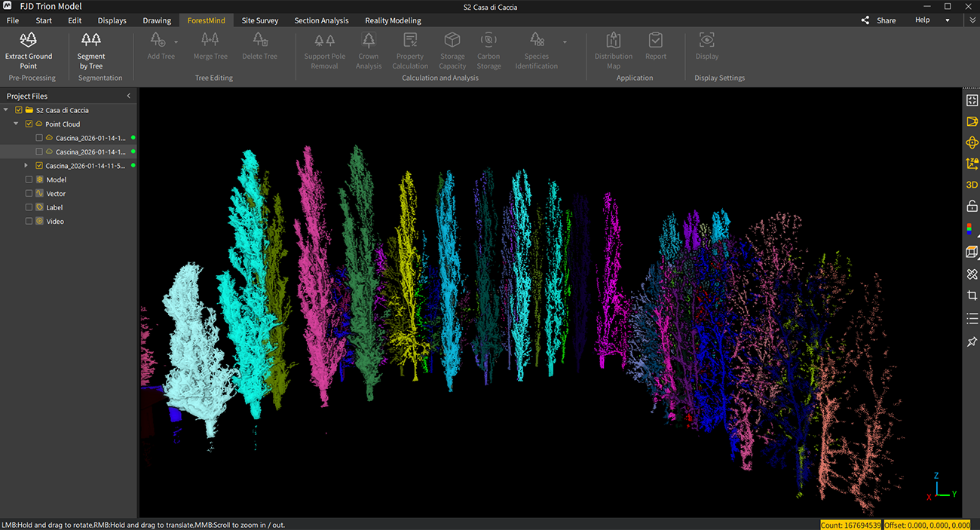The image size is (980, 530).
Task: Click the unlock padlock icon
Action: point(972,206)
